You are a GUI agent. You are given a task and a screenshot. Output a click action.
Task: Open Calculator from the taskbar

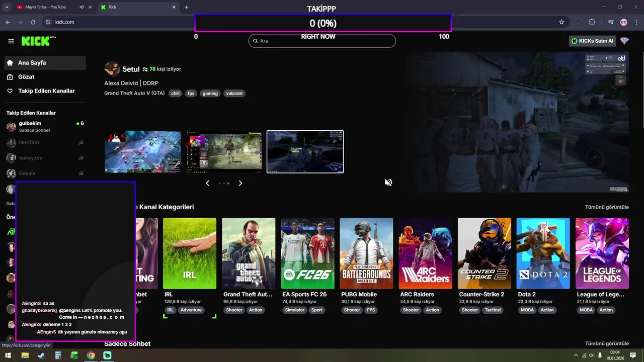[x=58, y=355]
